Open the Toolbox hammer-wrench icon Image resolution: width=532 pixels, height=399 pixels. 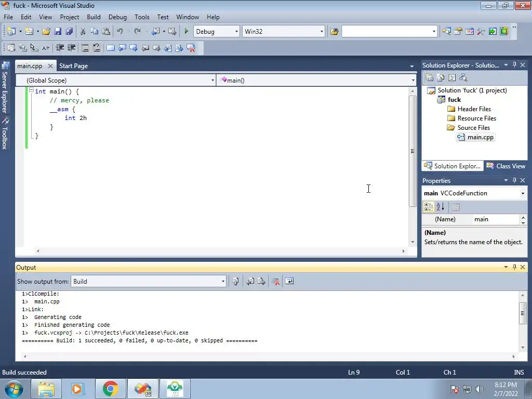(481, 32)
